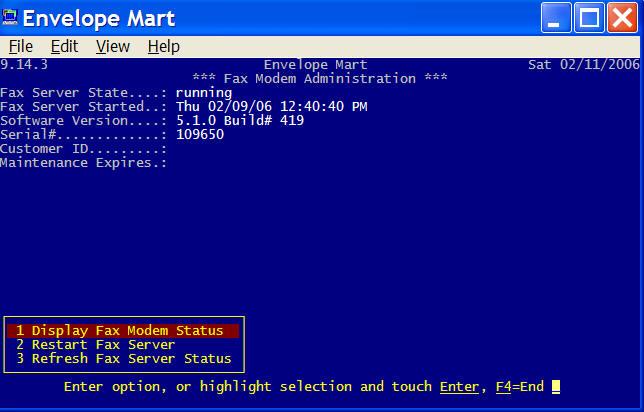Screen dimensions: 644x412
Task: Click the 'Thu 02/09/06 12:40:40 PM' started time
Action: (x=271, y=107)
